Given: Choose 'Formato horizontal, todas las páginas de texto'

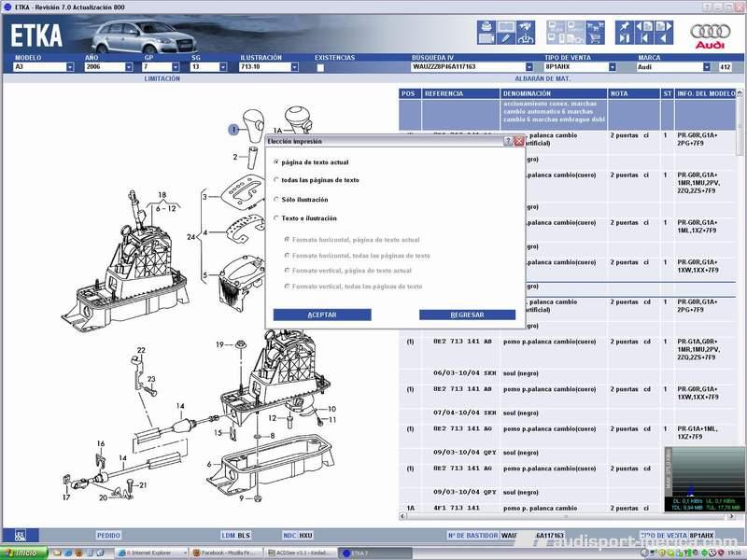Looking at the screenshot, I should [287, 255].
